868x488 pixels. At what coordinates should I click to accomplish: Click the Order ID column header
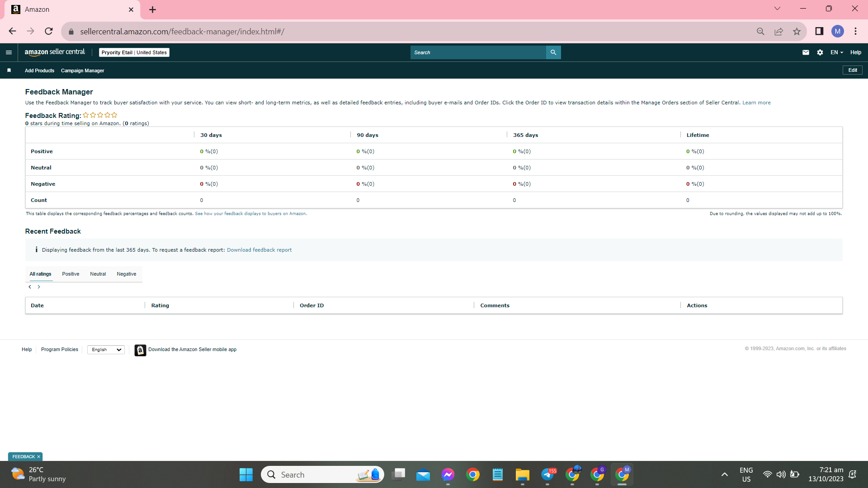coord(311,305)
